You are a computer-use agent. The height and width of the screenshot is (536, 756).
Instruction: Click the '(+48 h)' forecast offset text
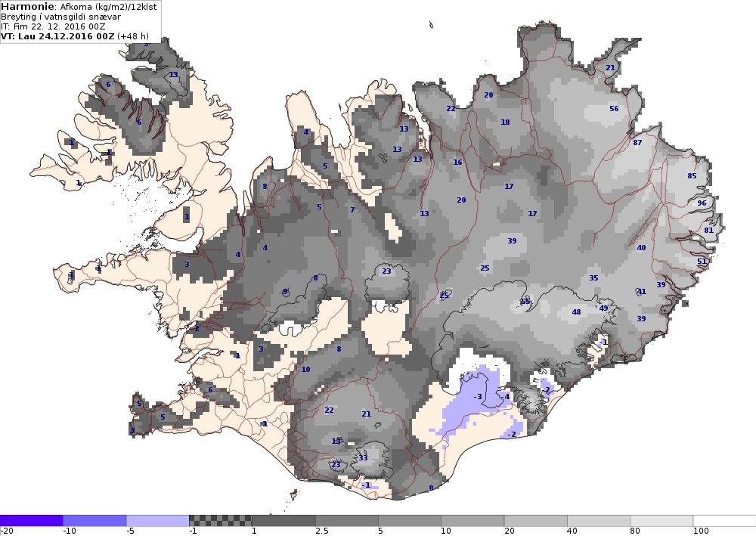point(132,36)
